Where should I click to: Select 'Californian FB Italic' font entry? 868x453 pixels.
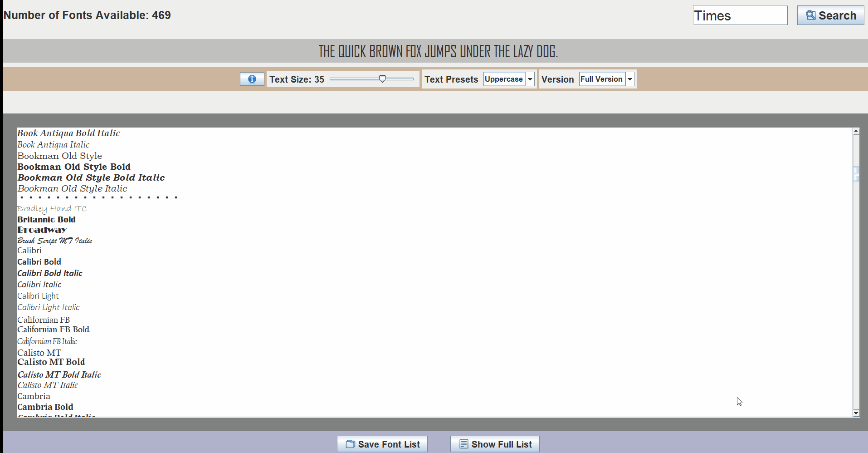coord(47,341)
